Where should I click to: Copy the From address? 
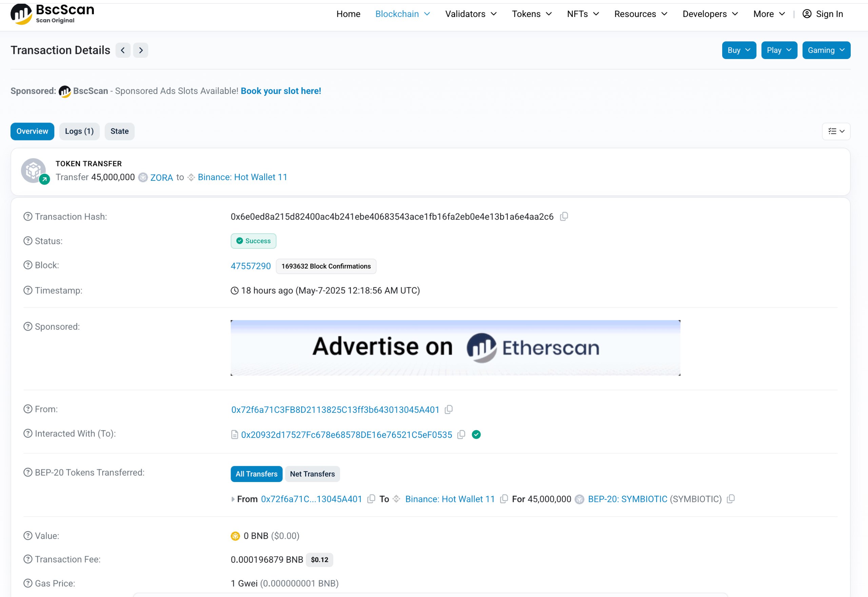click(449, 410)
